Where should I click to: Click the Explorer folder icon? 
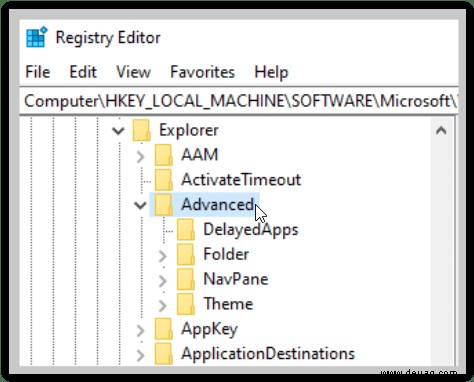click(142, 130)
